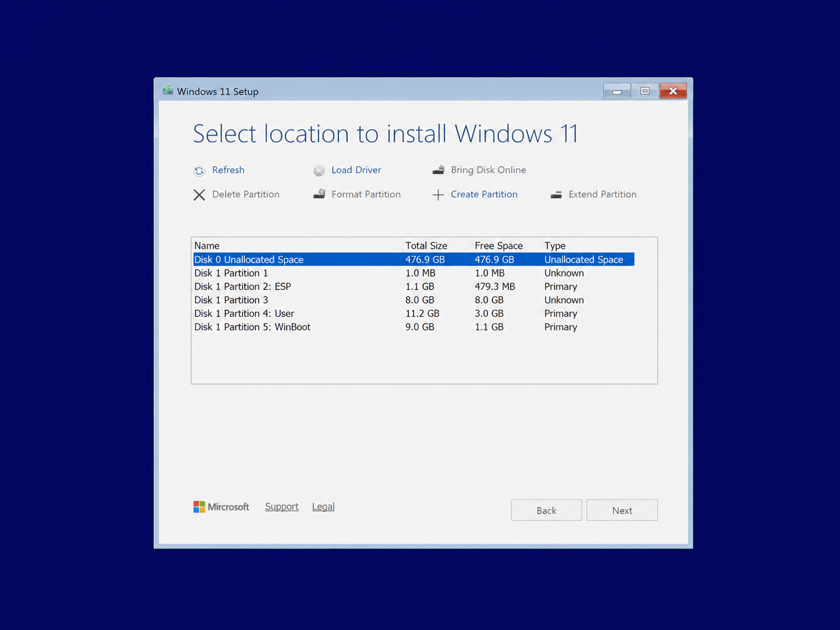Click the Microsoft four-color logo
840x630 pixels.
point(199,507)
